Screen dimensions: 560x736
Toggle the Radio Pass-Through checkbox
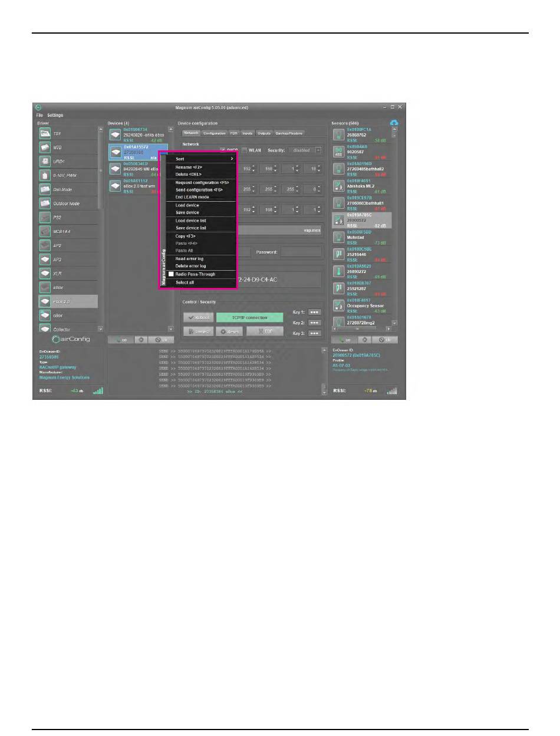point(171,274)
